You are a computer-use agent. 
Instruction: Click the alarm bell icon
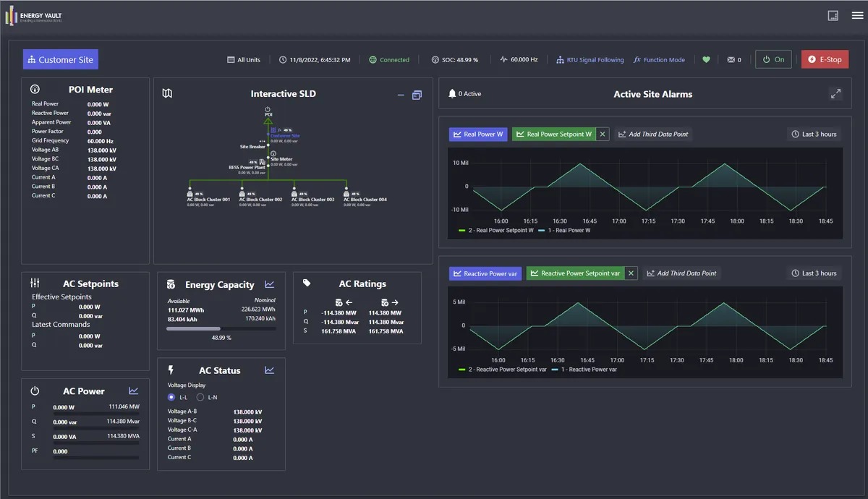click(453, 94)
